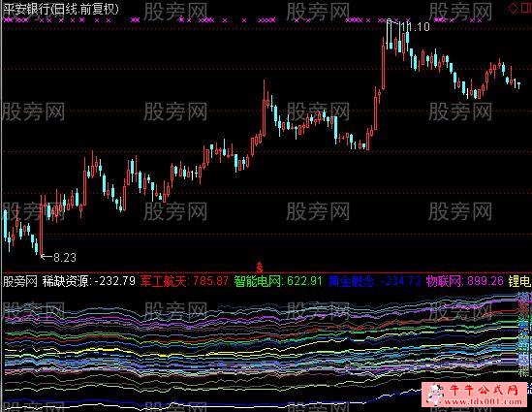Click the tall red candlestick below 11.10
532x412 pixels.
click(x=384, y=64)
